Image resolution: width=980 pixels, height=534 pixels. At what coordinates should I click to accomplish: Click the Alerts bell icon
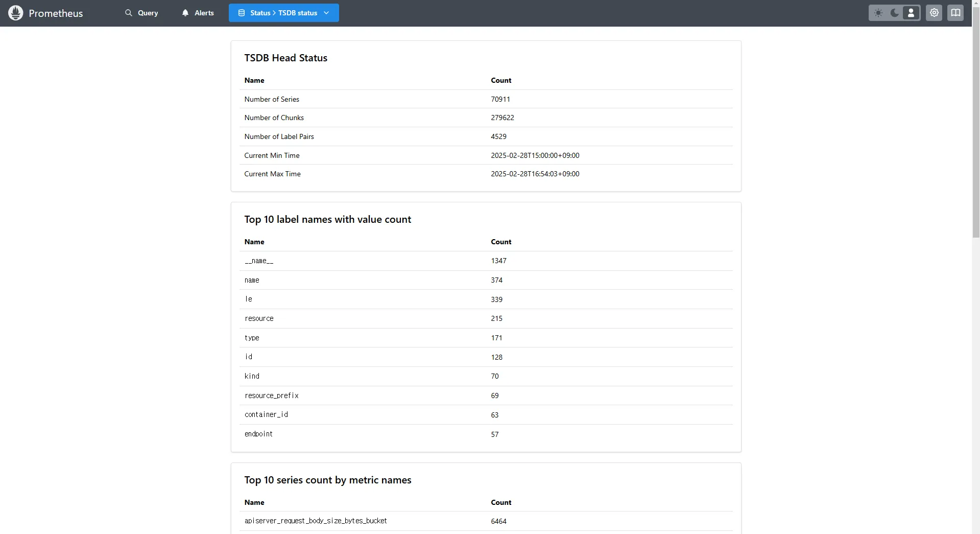click(x=185, y=13)
